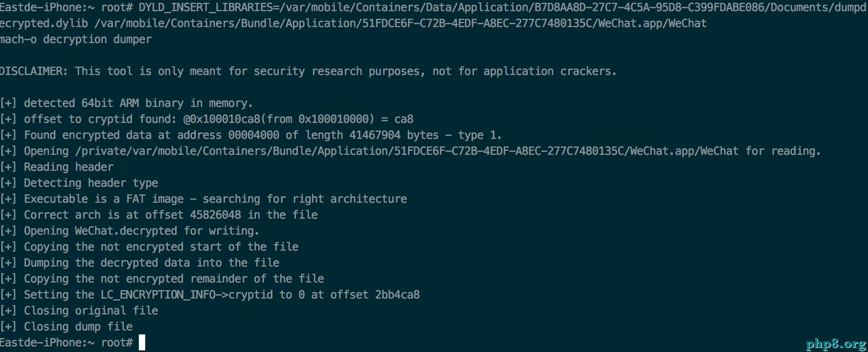Click the LC_ENCRYPTION_INFO->cryptid text
The height and width of the screenshot is (352, 868).
click(187, 295)
